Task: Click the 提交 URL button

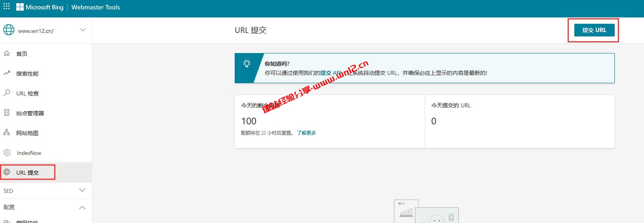Action: click(x=594, y=30)
